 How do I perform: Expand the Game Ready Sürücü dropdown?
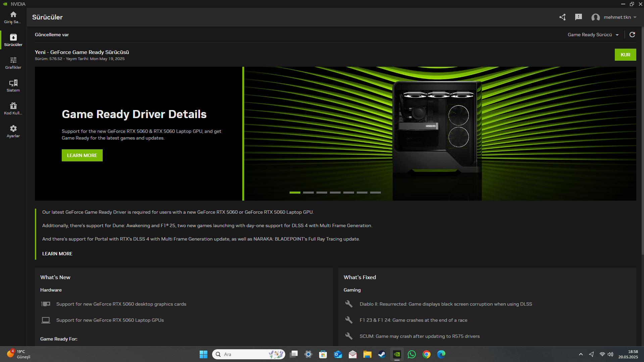[x=593, y=35]
